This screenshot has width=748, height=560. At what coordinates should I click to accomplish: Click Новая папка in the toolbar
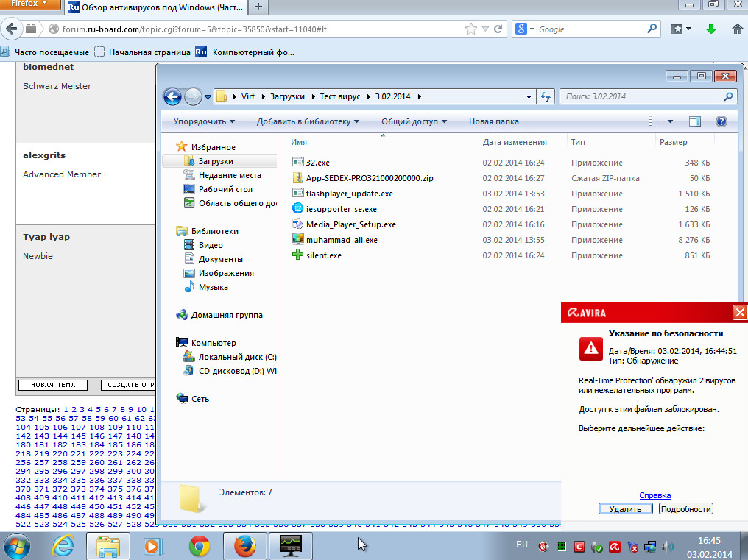click(x=493, y=121)
